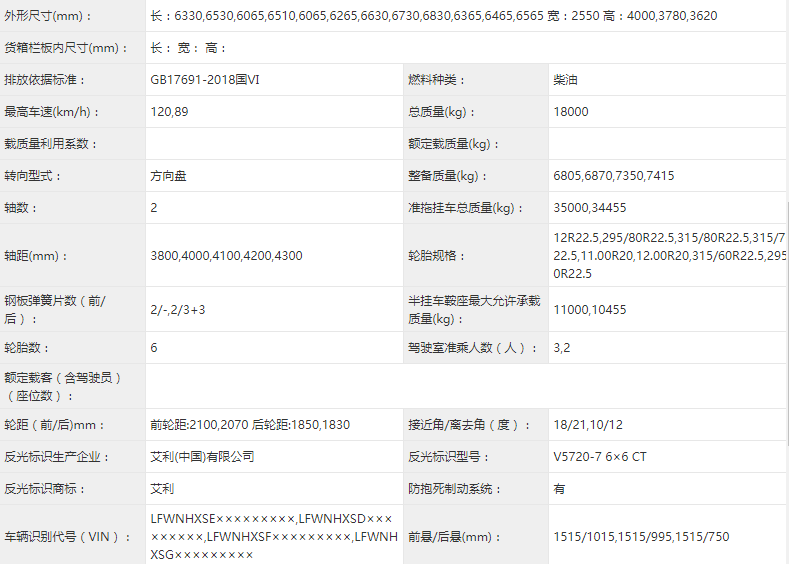Viewport: 789px width, 564px height.
Task: Click the 轮胎规格 tire specification text
Action: coord(668,255)
